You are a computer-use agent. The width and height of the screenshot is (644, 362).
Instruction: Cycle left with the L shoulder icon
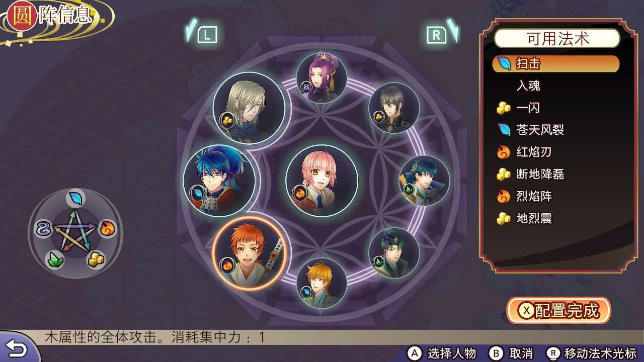[x=202, y=32]
